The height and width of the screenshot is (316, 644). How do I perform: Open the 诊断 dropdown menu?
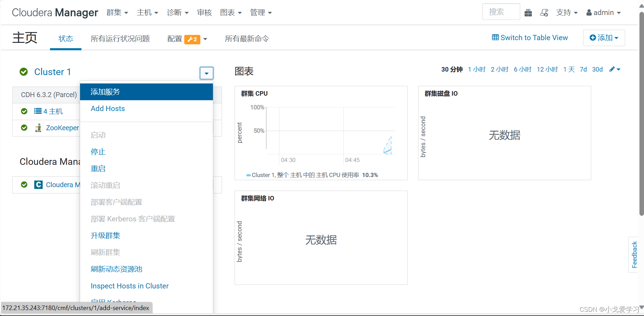point(178,13)
